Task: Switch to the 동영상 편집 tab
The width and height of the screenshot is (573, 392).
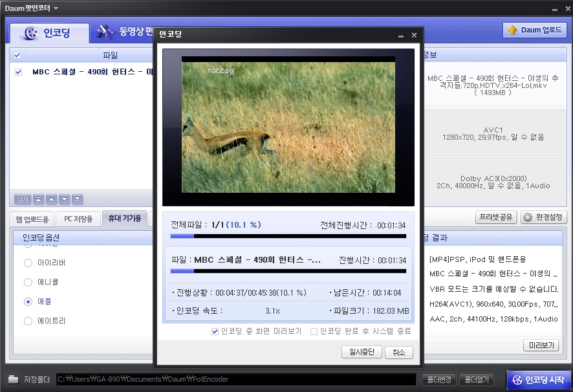Action: click(124, 32)
